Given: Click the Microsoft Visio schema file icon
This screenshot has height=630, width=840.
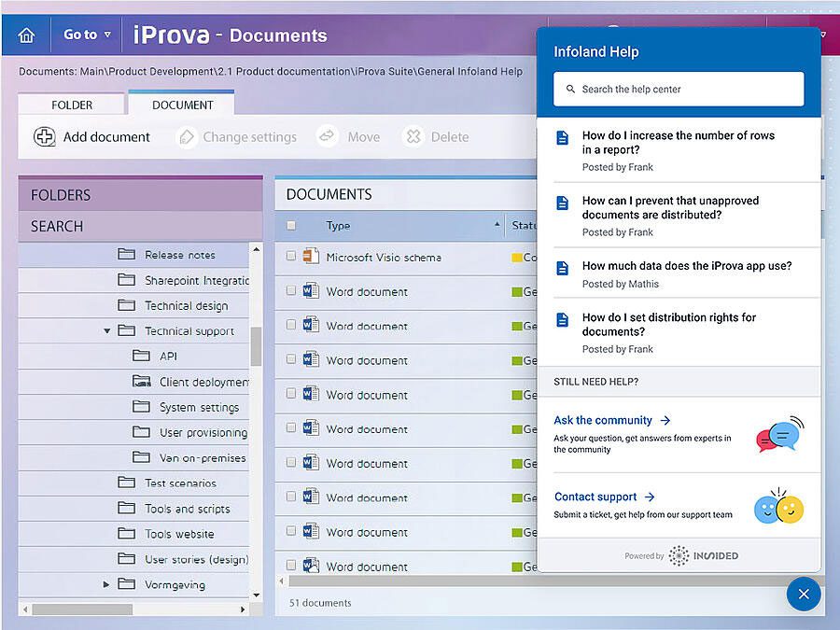Looking at the screenshot, I should click(x=311, y=257).
